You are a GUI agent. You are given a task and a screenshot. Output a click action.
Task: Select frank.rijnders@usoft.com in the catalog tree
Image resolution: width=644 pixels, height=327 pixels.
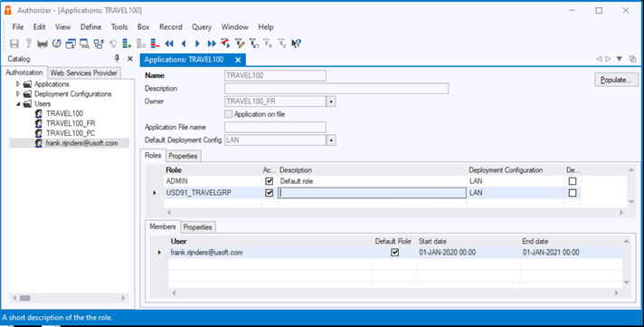[x=81, y=143]
